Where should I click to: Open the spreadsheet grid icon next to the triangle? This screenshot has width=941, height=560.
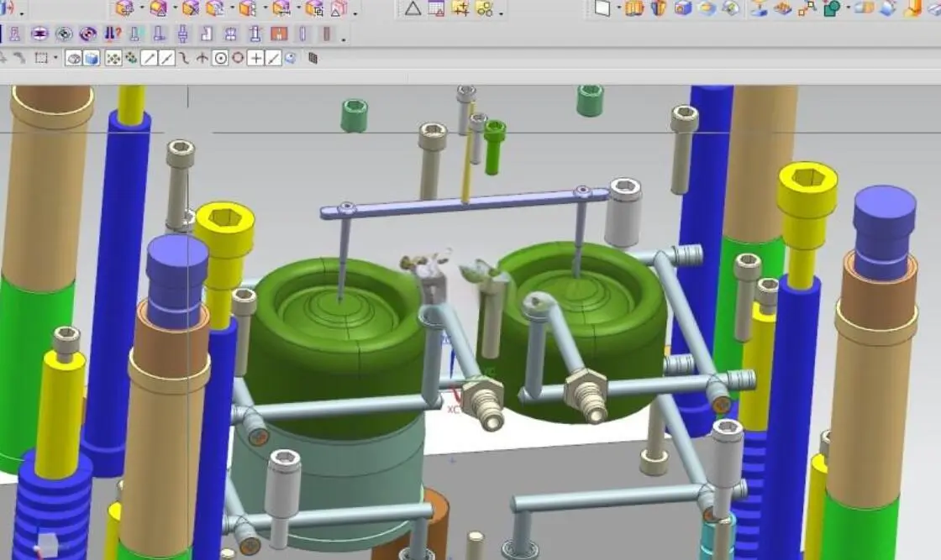click(435, 9)
